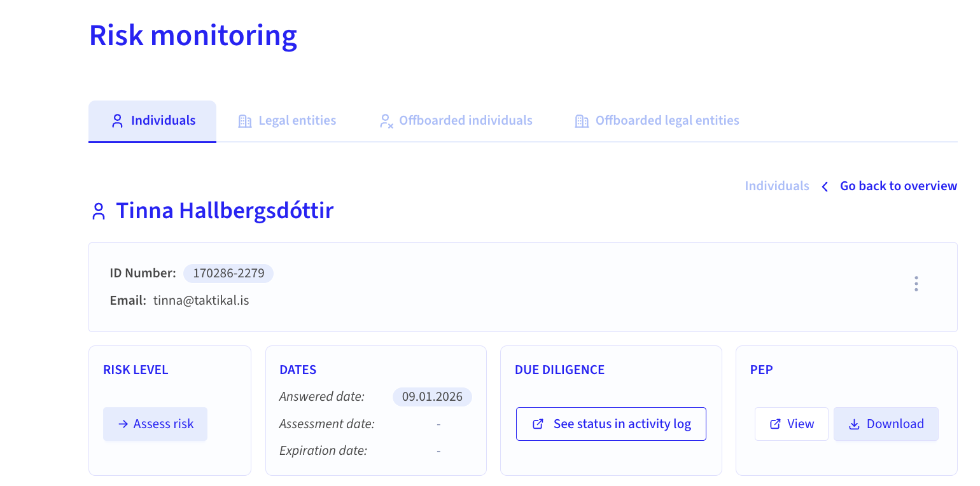Click the ID Number label
The image size is (980, 486).
tap(143, 274)
